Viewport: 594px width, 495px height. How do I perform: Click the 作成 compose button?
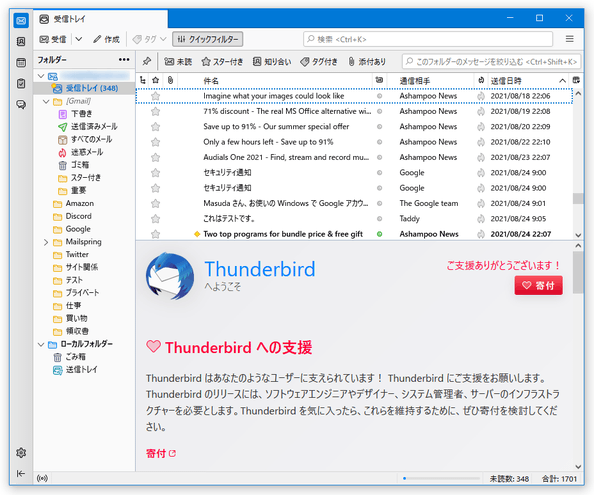(107, 39)
